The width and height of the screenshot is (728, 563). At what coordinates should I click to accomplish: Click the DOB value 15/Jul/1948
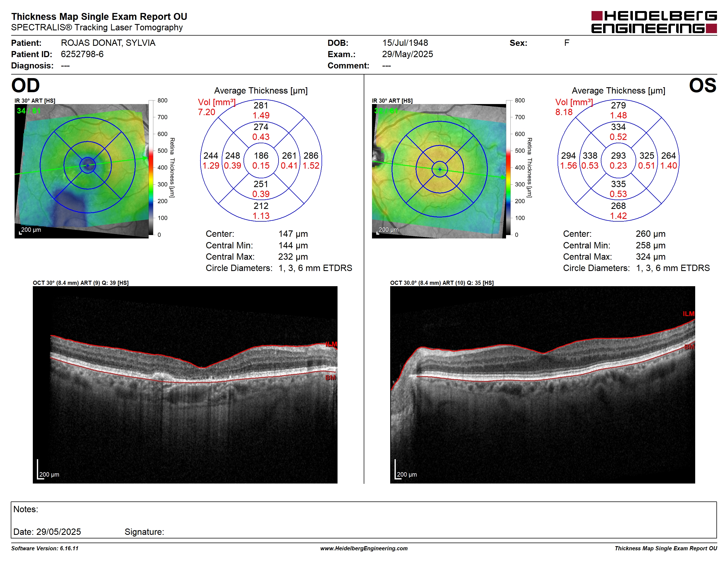(x=405, y=43)
